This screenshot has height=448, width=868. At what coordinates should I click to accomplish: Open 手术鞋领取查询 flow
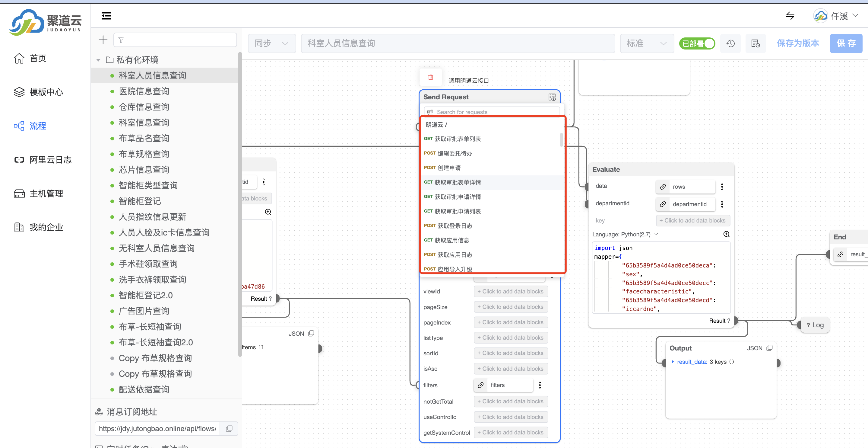point(148,264)
